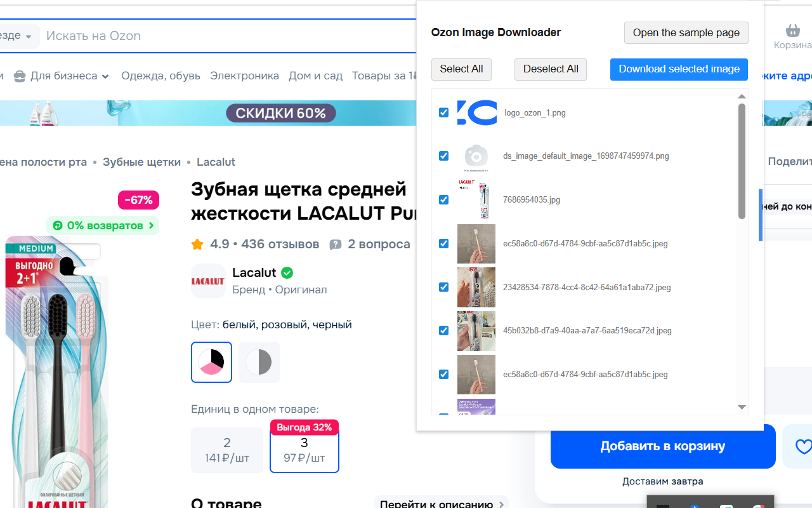Click the СКИДКИ 60% banner
812x508 pixels.
[x=281, y=114]
